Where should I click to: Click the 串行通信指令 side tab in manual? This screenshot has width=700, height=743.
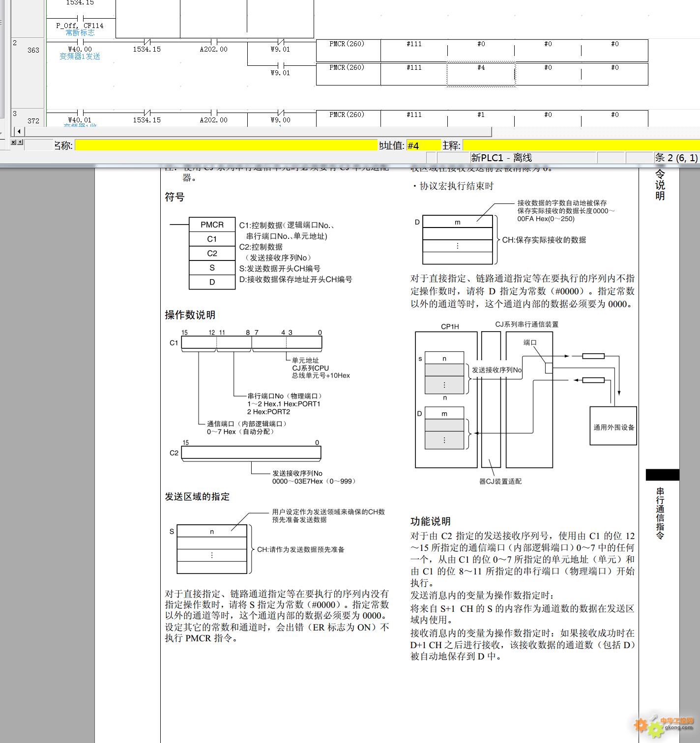click(660, 513)
